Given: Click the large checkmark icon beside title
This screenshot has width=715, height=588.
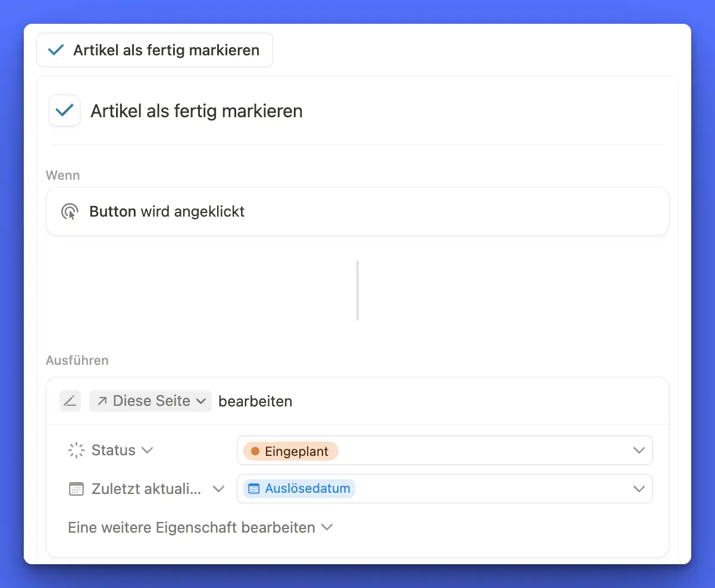Looking at the screenshot, I should pos(64,111).
